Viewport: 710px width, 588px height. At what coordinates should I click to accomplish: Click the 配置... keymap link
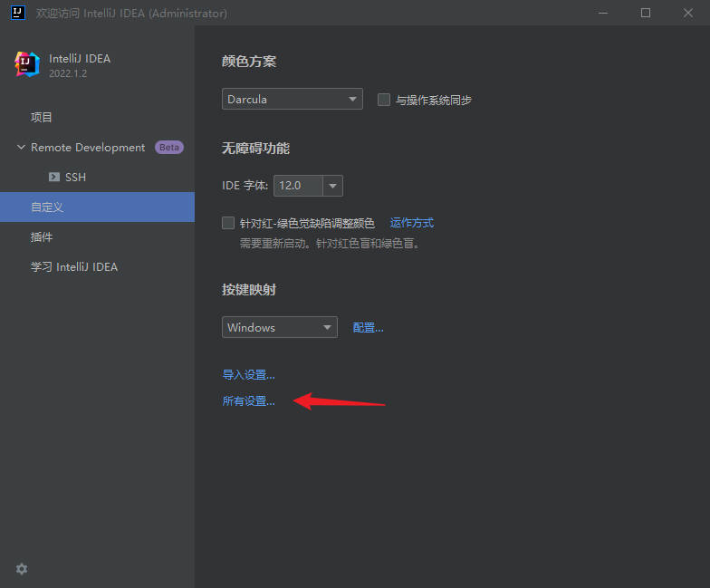click(x=368, y=328)
